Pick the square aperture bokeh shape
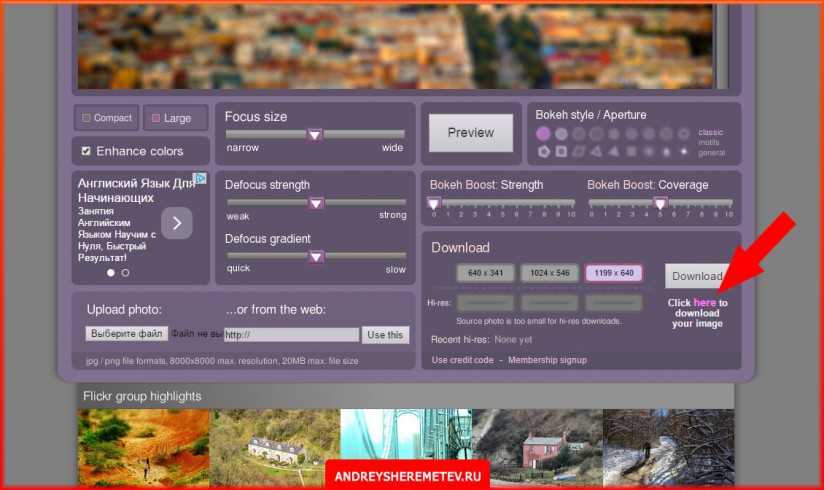Image resolution: width=824 pixels, height=490 pixels. click(561, 152)
